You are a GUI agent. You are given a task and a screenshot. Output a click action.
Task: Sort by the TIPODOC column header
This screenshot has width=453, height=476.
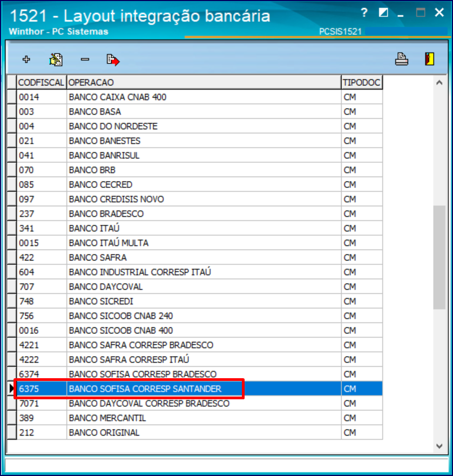(x=362, y=82)
